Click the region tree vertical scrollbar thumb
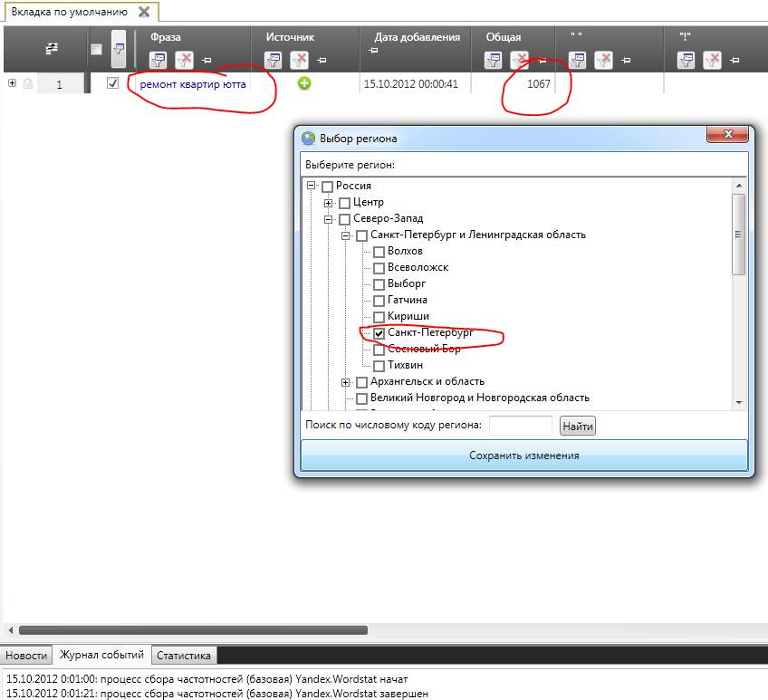768x700 pixels. (739, 235)
